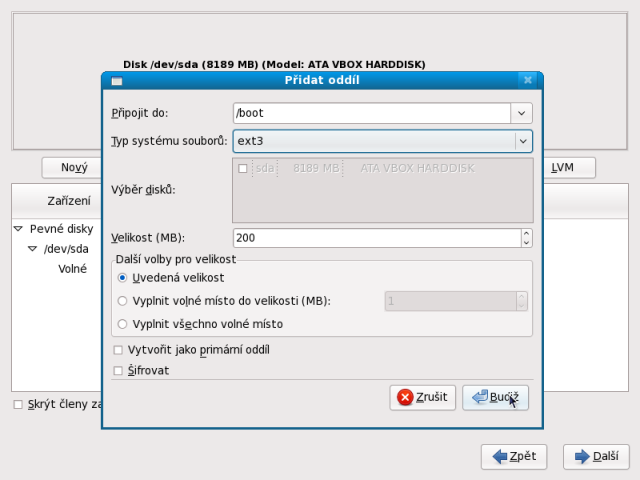Choose Vyplnit všechno volné místo option
640x480 pixels.
(x=123, y=324)
